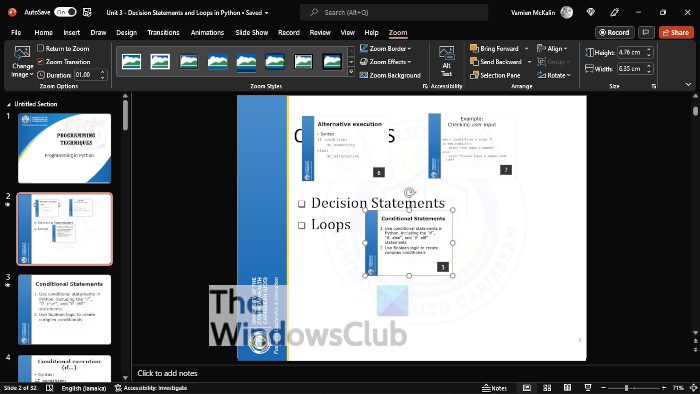The height and width of the screenshot is (394, 700).
Task: Uncheck the Zoom Transition checkbox
Action: point(41,62)
